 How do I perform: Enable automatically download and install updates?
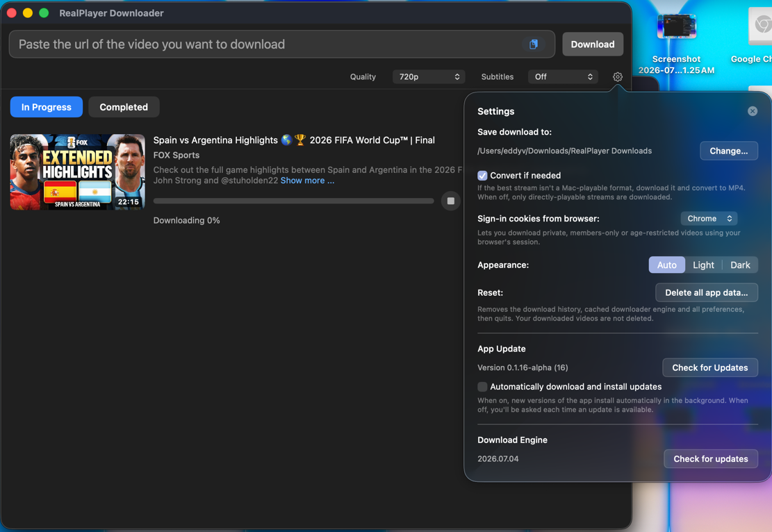coord(482,387)
